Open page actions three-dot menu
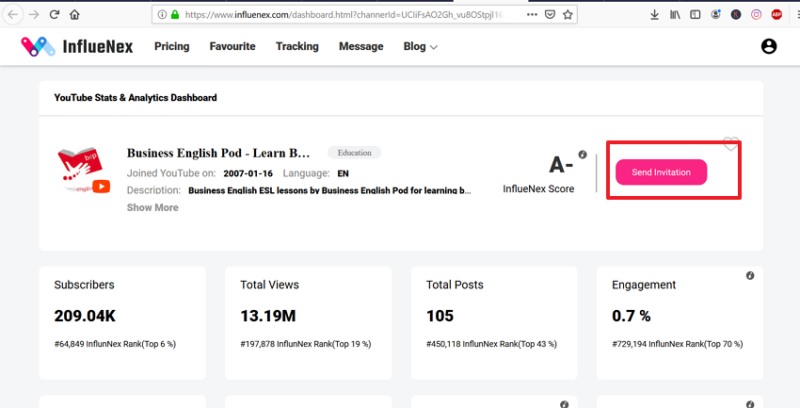This screenshot has height=408, width=800. [532, 15]
